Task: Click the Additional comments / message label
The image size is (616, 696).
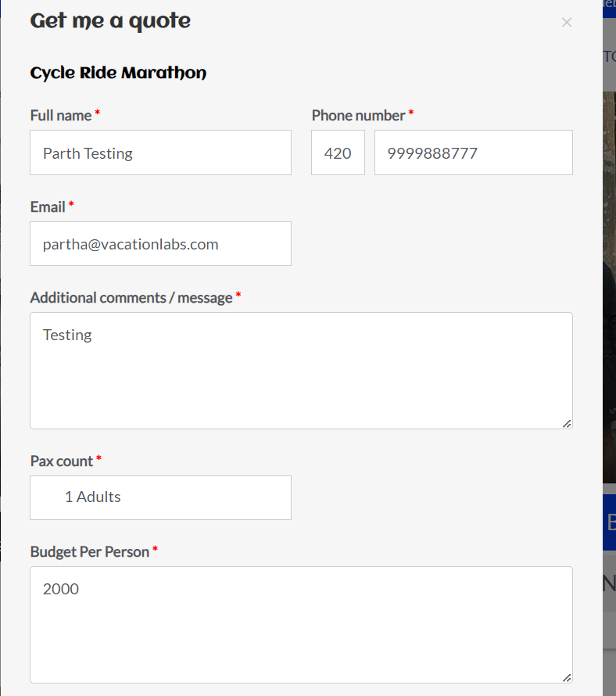Action: tap(131, 297)
